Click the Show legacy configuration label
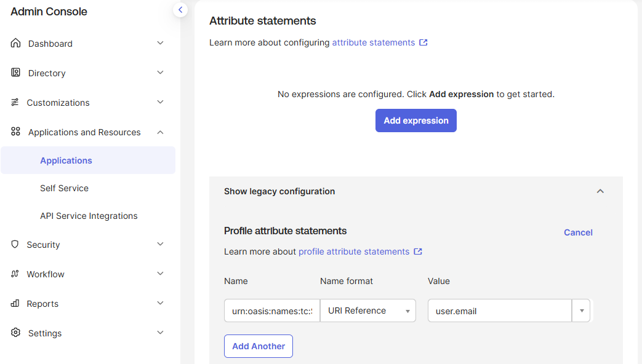Image resolution: width=642 pixels, height=364 pixels. click(x=279, y=191)
